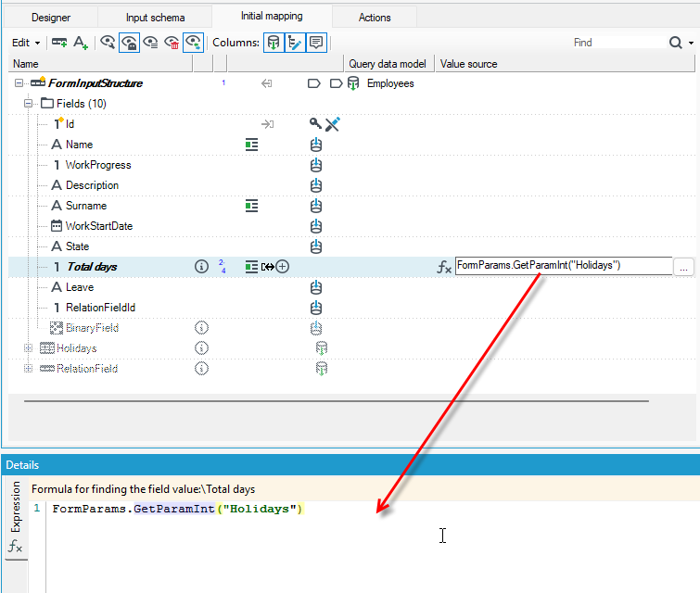700x593 pixels.
Task: Select the Description field
Action: point(92,185)
